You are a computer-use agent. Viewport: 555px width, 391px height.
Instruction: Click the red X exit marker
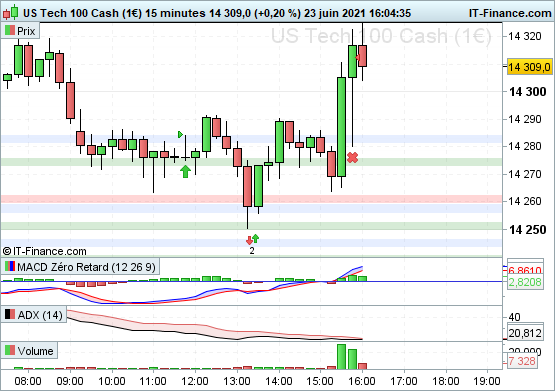point(353,157)
